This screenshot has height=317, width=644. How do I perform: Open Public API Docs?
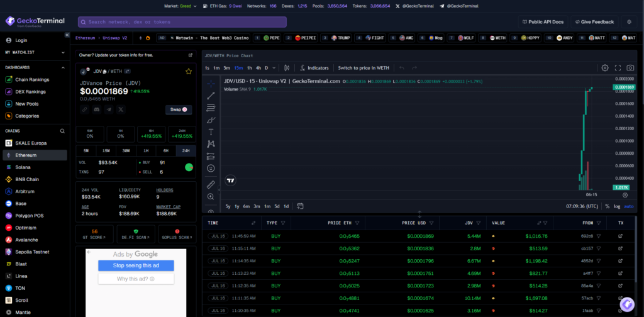click(x=543, y=22)
